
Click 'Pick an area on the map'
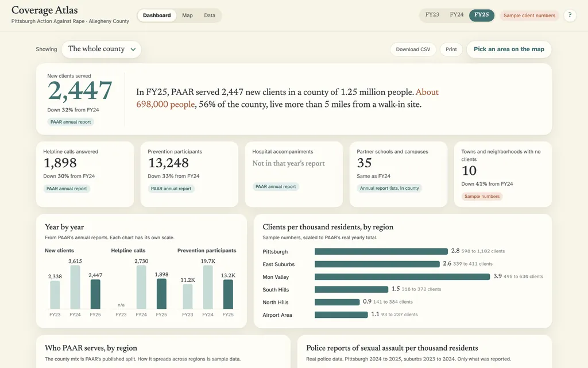[509, 49]
